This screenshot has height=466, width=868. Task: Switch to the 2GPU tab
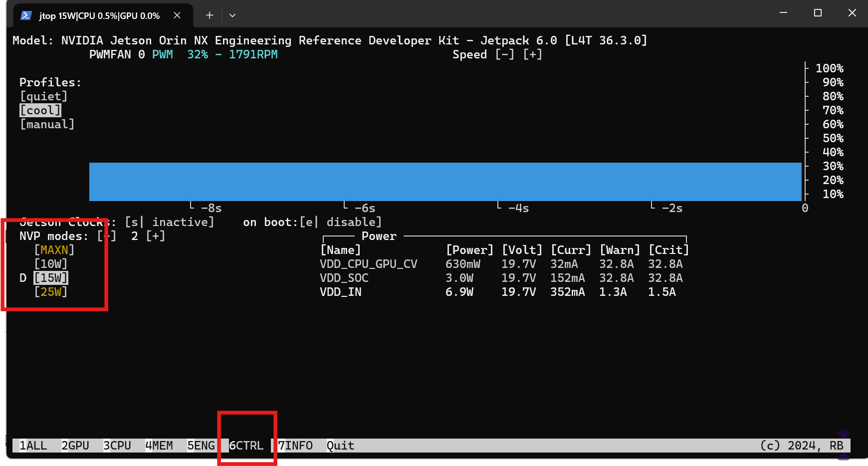click(x=75, y=446)
